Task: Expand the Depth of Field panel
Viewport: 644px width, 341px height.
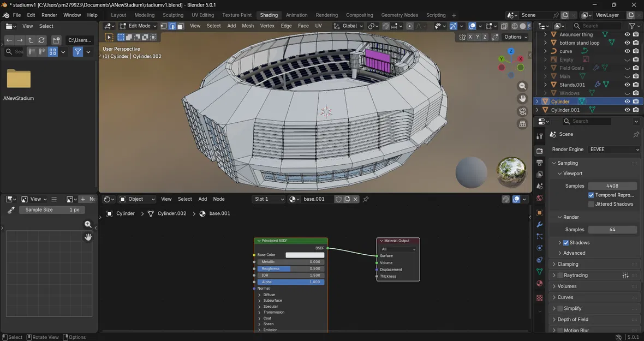Action: pyautogui.click(x=573, y=319)
